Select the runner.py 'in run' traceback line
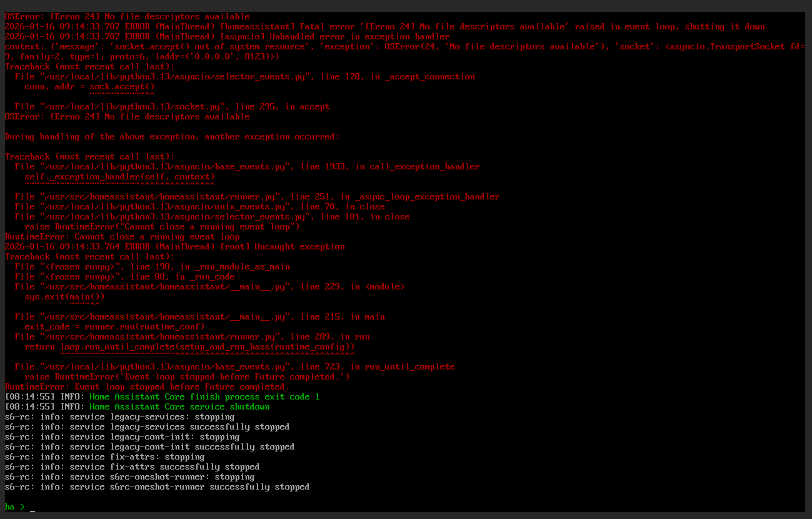This screenshot has height=519, width=812. 192,337
